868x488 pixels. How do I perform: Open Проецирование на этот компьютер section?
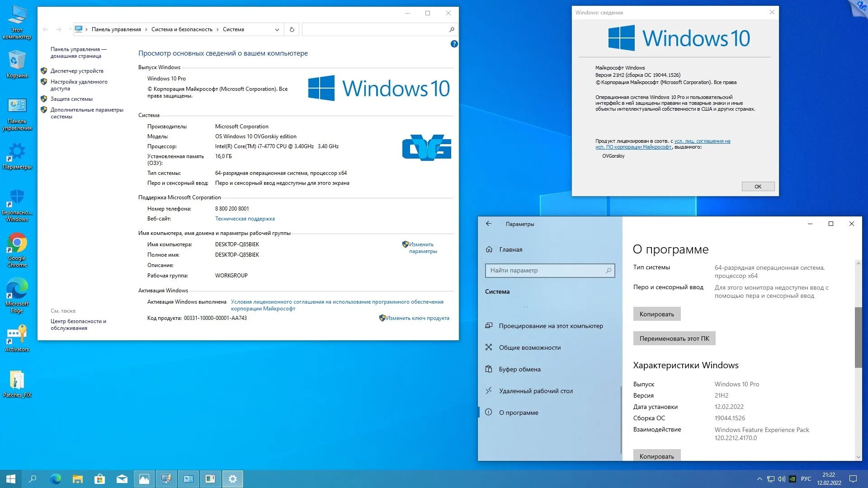tap(551, 326)
